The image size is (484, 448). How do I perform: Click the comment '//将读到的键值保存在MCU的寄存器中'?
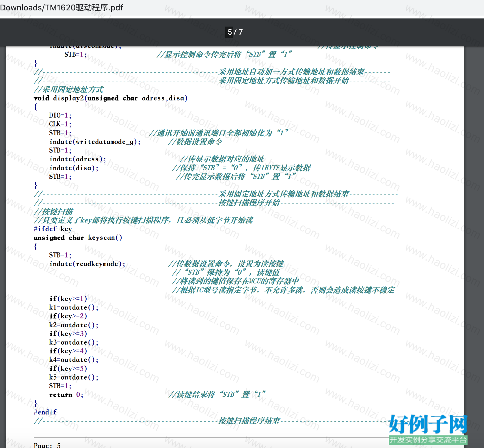pyautogui.click(x=235, y=281)
